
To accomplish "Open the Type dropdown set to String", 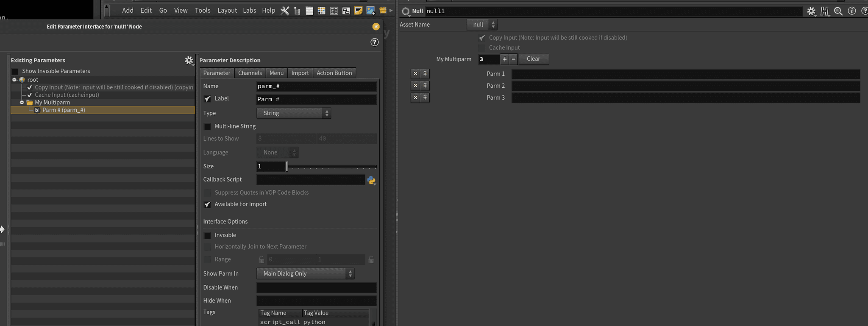I will tap(293, 113).
